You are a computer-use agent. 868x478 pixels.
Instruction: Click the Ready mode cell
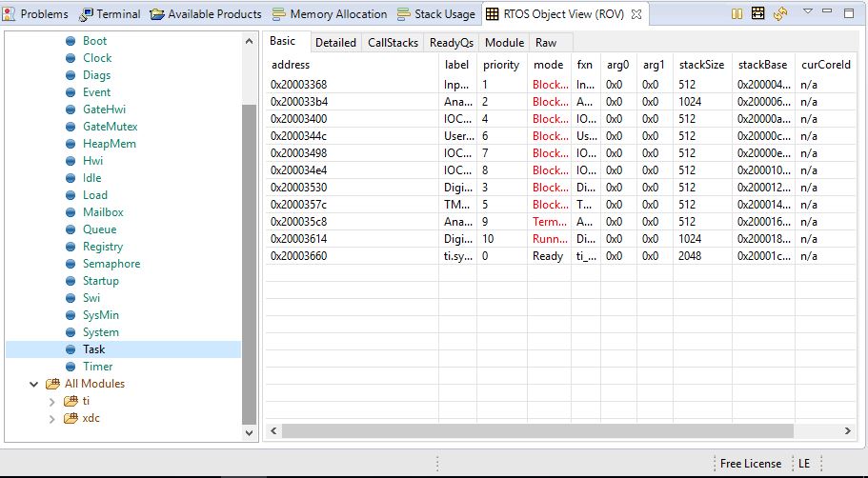click(x=548, y=256)
